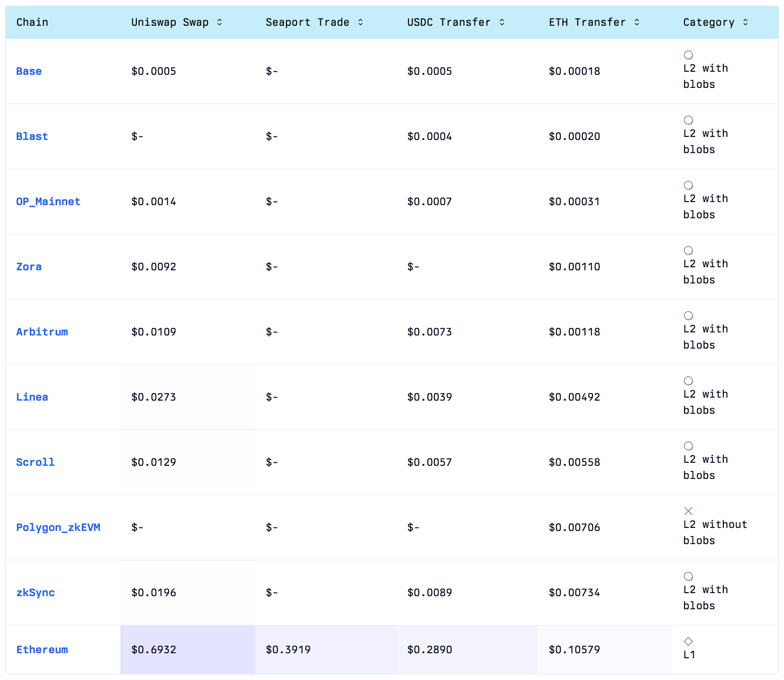Viewport: 784px width, 680px height.
Task: Sort by the Category column arrows
Action: 746,22
